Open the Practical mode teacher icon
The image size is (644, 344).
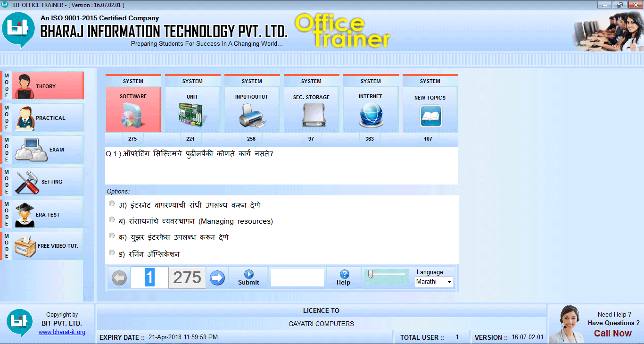(25, 118)
